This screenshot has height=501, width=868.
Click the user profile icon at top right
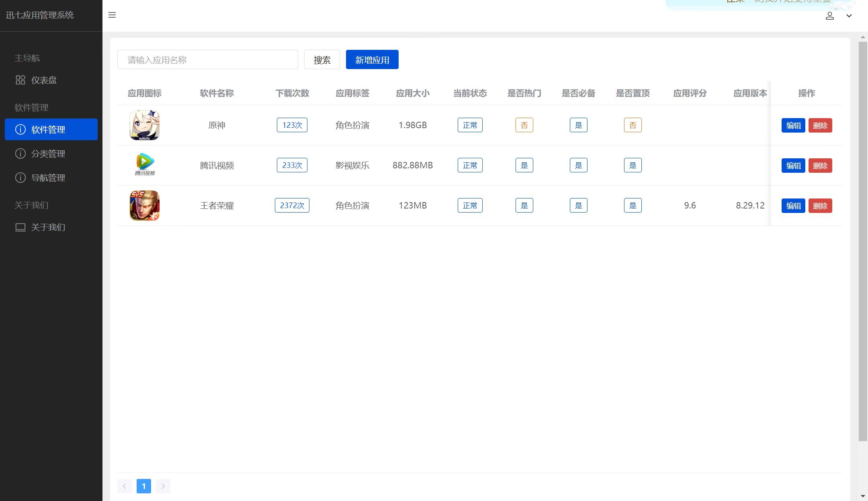point(830,16)
